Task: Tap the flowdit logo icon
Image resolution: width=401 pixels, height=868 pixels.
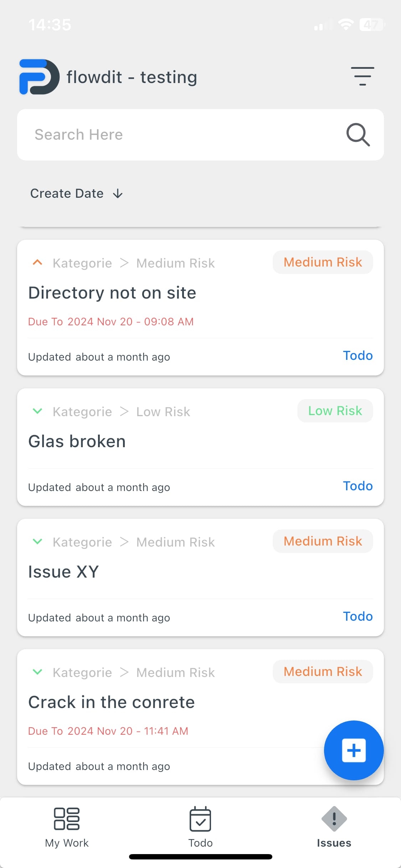Action: click(x=39, y=77)
